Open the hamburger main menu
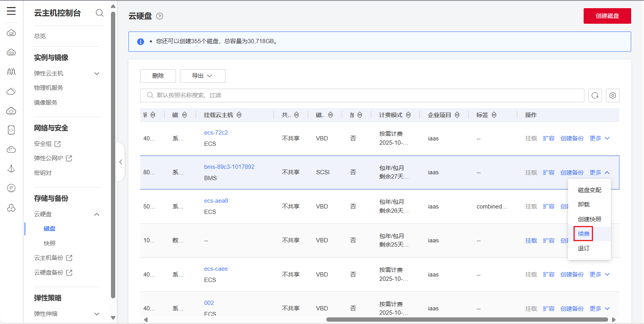Screen dimensions: 644x324 click(x=11, y=11)
